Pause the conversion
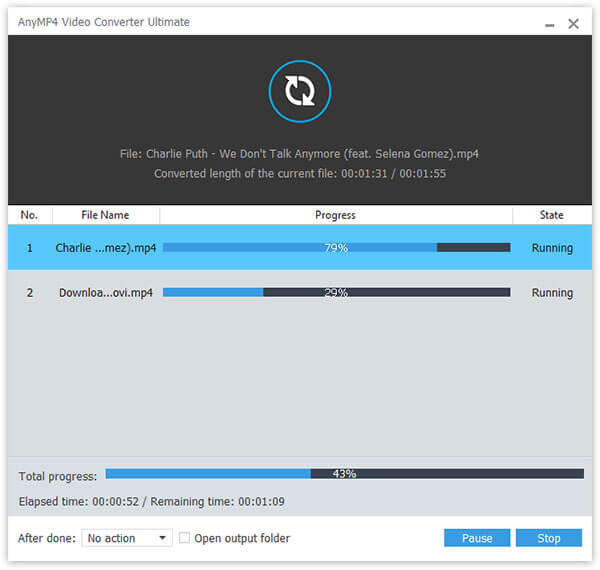600x570 pixels. point(477,538)
